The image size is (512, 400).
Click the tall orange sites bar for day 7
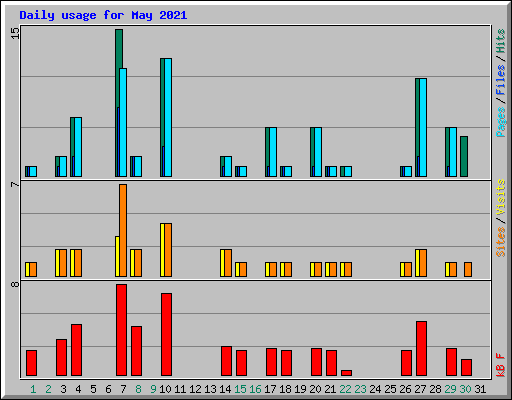tap(123, 230)
